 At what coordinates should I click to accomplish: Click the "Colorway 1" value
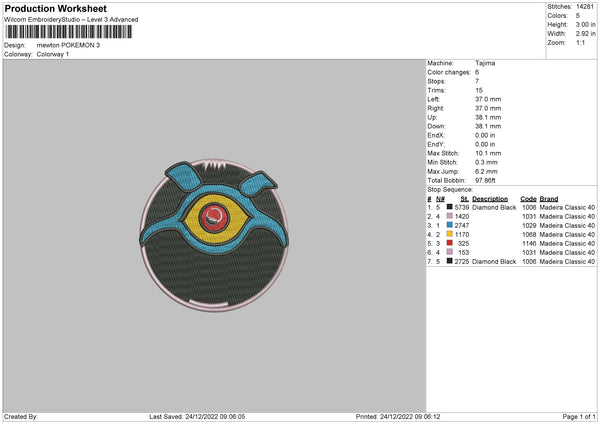[53, 54]
